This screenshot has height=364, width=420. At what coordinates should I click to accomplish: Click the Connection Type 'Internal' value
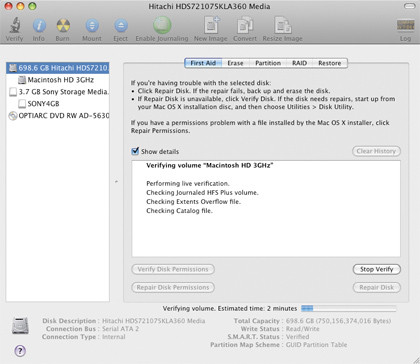(x=114, y=337)
